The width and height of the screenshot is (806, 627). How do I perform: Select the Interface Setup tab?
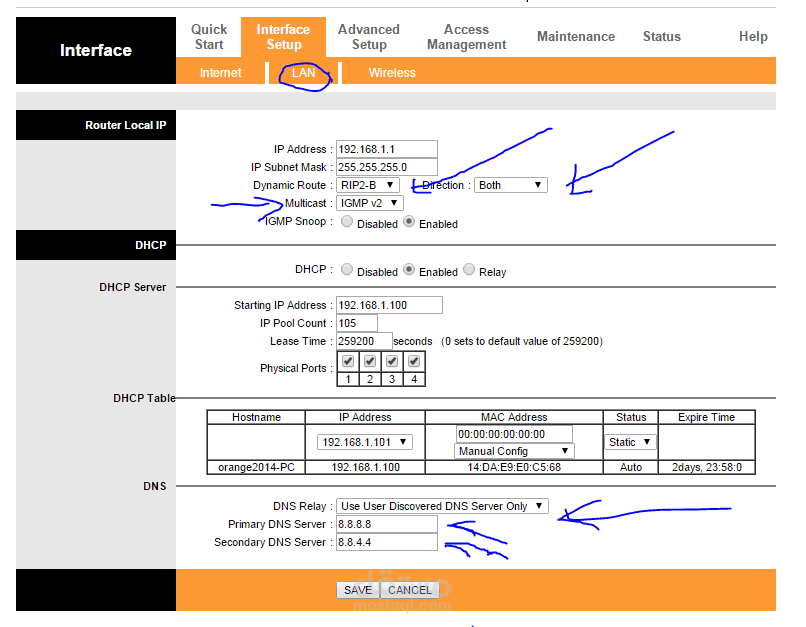tap(283, 37)
